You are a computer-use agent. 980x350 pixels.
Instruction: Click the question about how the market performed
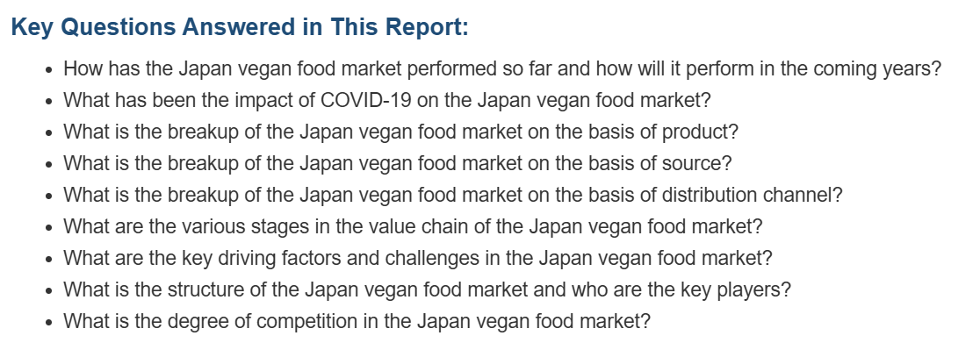502,68
